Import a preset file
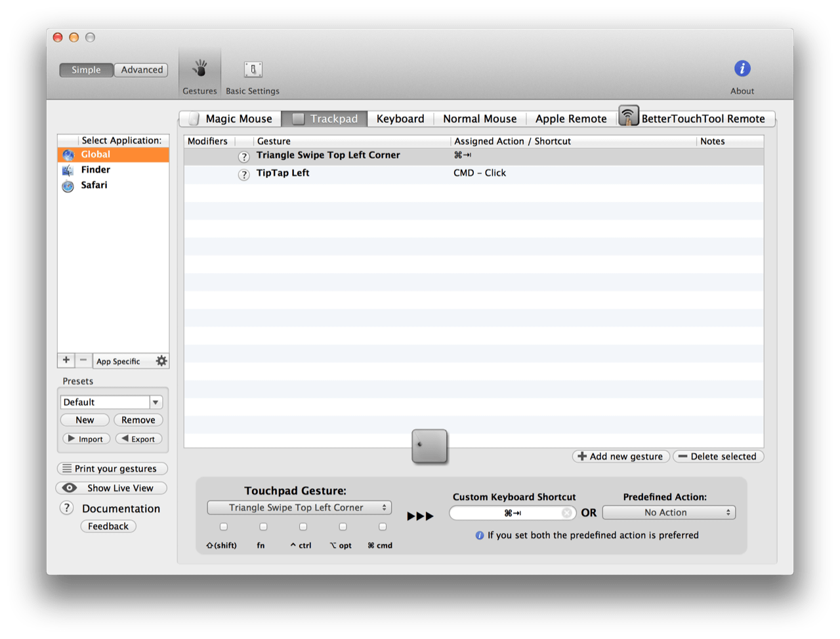 [85, 439]
